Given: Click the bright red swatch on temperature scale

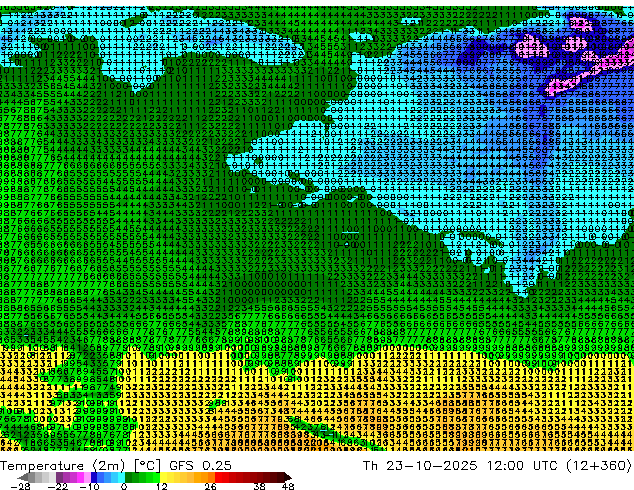Looking at the screenshot, I should 218,477.
